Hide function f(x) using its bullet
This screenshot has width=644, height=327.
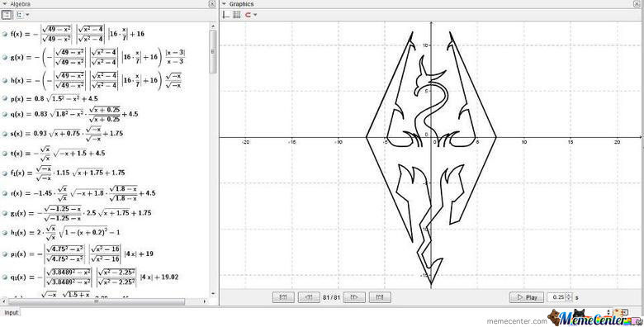click(5, 34)
